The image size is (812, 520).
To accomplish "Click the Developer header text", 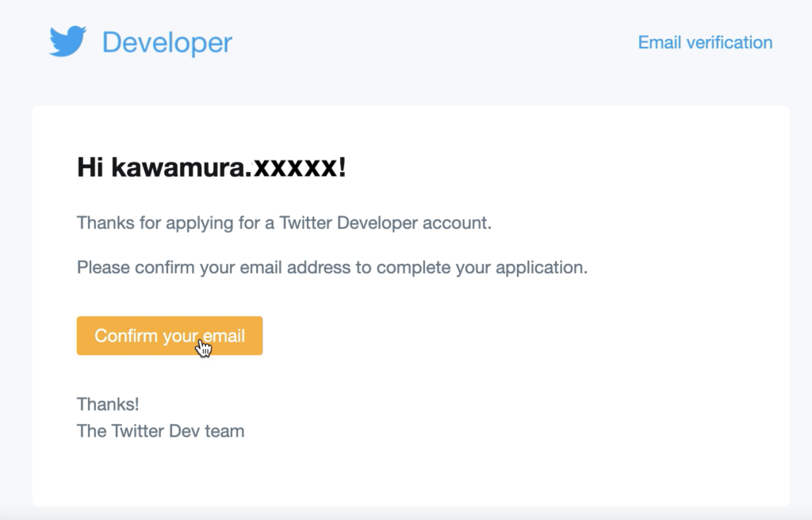I will [167, 43].
